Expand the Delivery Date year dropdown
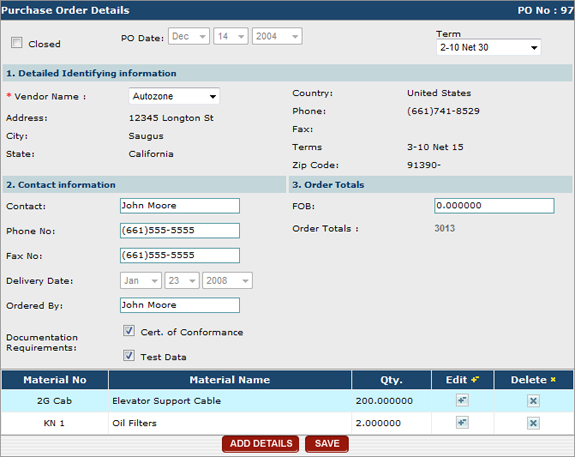Viewport: 575px width, 457px height. pyautogui.click(x=227, y=281)
